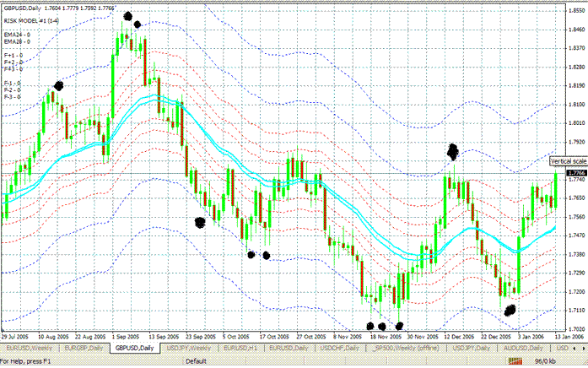
Task: Click the 1.8100 price axis label
Action: pos(577,105)
